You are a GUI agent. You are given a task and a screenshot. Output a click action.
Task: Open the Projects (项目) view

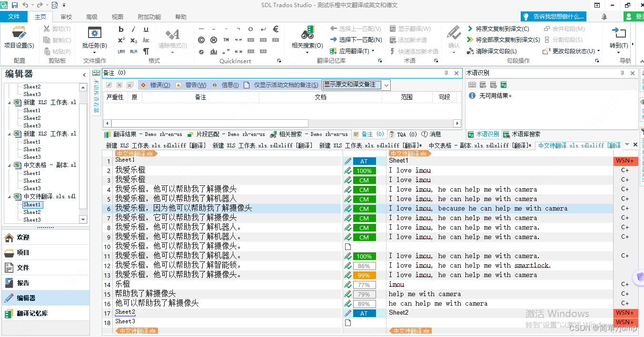click(45, 252)
